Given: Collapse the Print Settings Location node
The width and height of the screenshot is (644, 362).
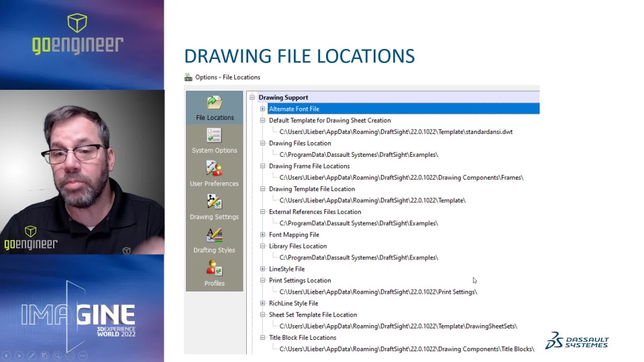Looking at the screenshot, I should pos(262,280).
